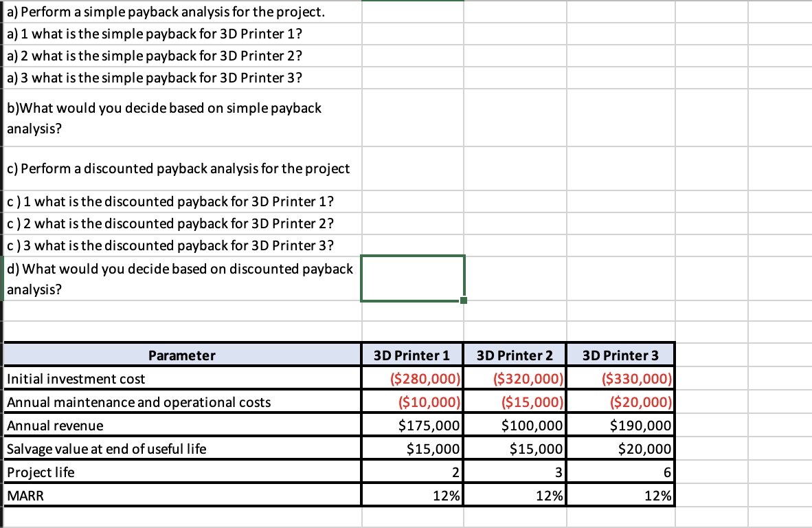Click the "$175,000" annual revenue cell
The height and width of the screenshot is (528, 812).
pos(411,425)
